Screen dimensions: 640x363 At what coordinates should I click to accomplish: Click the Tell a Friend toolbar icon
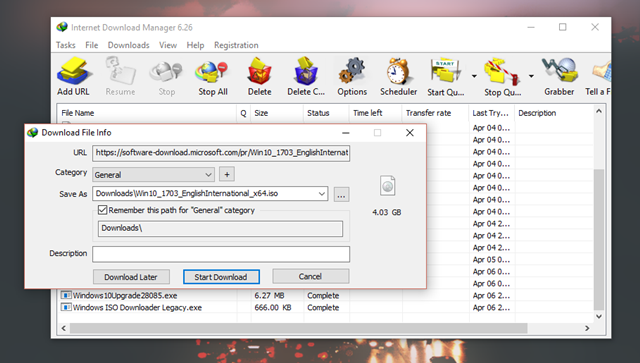click(x=602, y=72)
